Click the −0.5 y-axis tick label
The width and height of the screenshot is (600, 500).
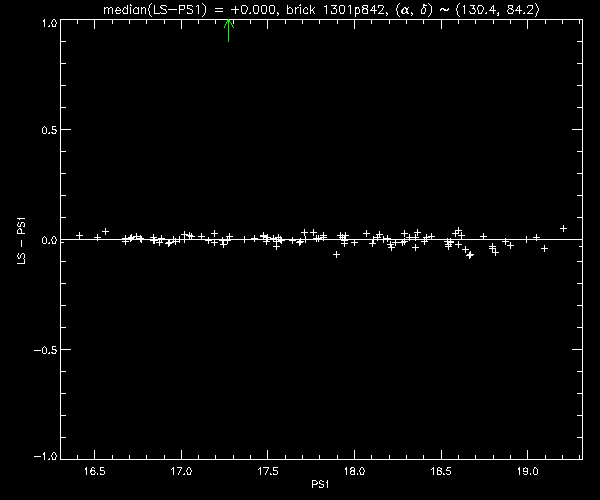[46, 350]
